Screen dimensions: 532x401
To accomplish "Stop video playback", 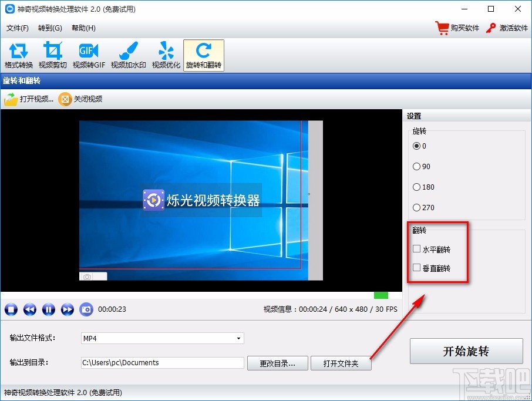I will [x=11, y=309].
